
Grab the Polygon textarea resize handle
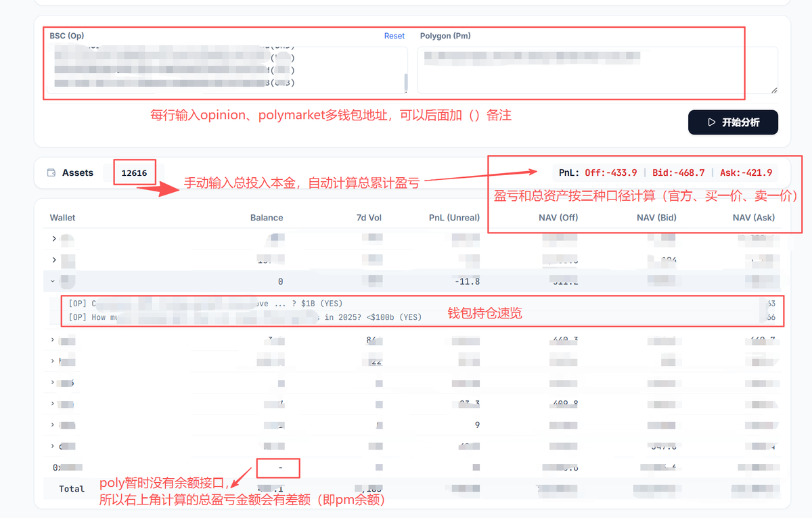(x=774, y=89)
